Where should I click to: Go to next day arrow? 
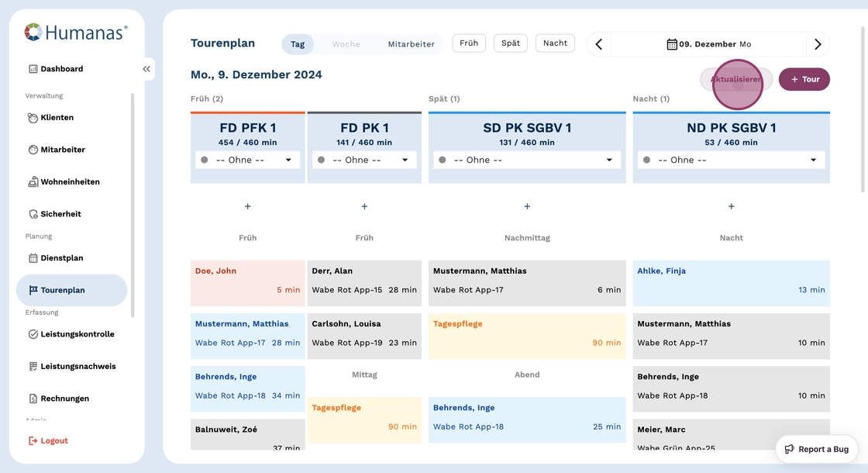coord(818,43)
